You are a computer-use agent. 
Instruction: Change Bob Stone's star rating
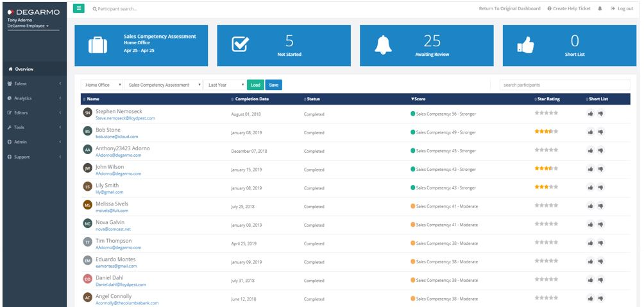(547, 132)
